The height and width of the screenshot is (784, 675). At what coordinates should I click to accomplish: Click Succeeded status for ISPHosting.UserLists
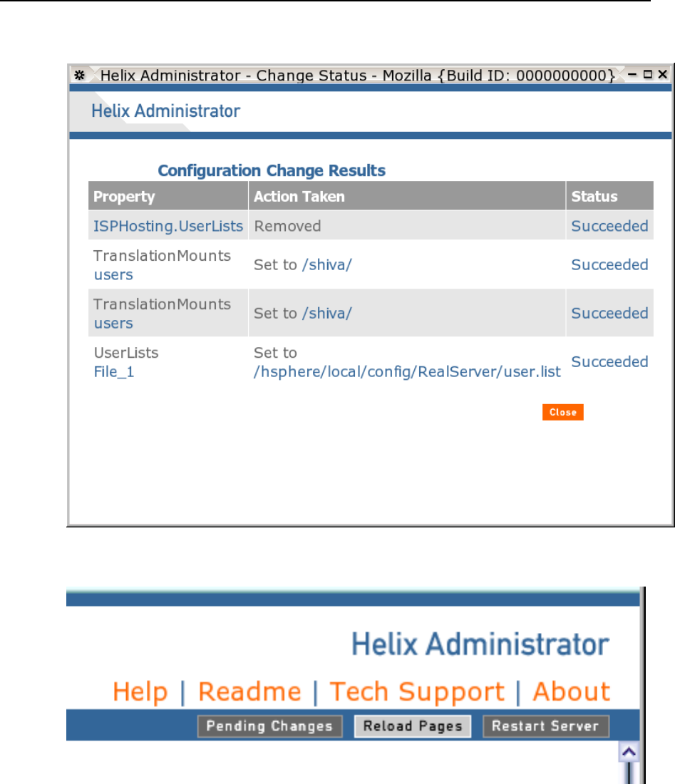tap(609, 226)
